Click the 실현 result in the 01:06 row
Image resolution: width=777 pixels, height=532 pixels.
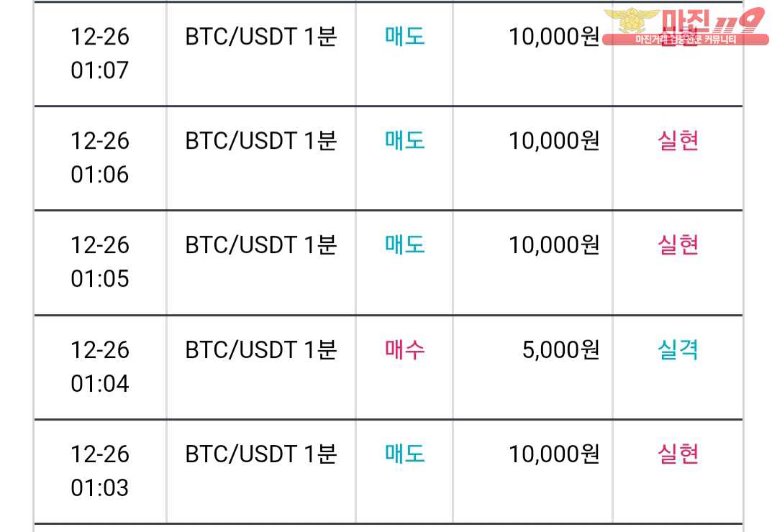point(678,140)
